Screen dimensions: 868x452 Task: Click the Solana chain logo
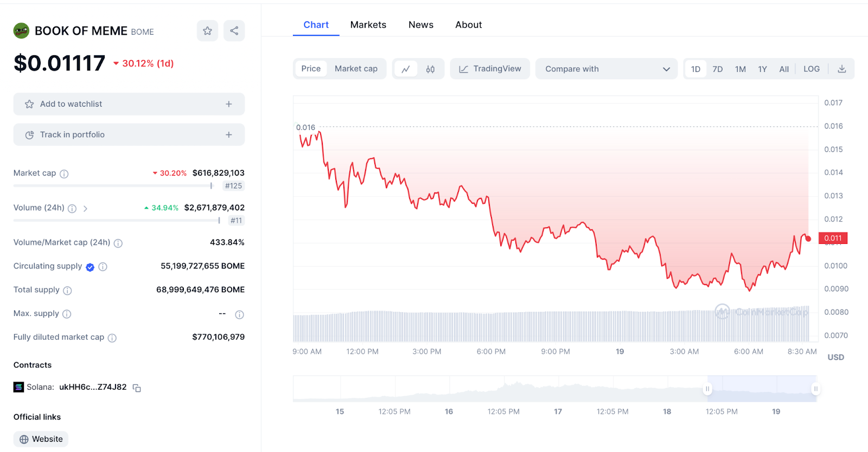(19, 387)
